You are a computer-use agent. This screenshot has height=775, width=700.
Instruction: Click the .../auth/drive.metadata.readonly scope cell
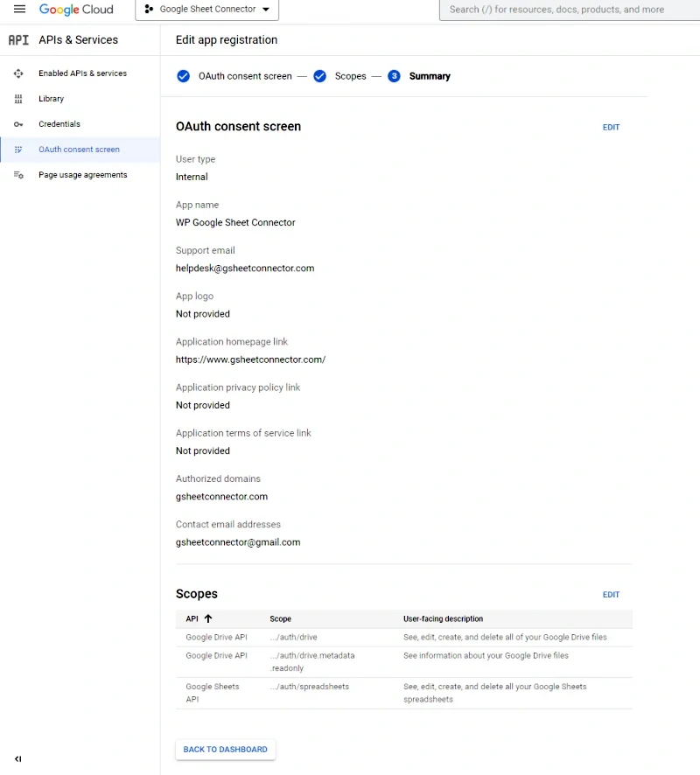point(311,661)
